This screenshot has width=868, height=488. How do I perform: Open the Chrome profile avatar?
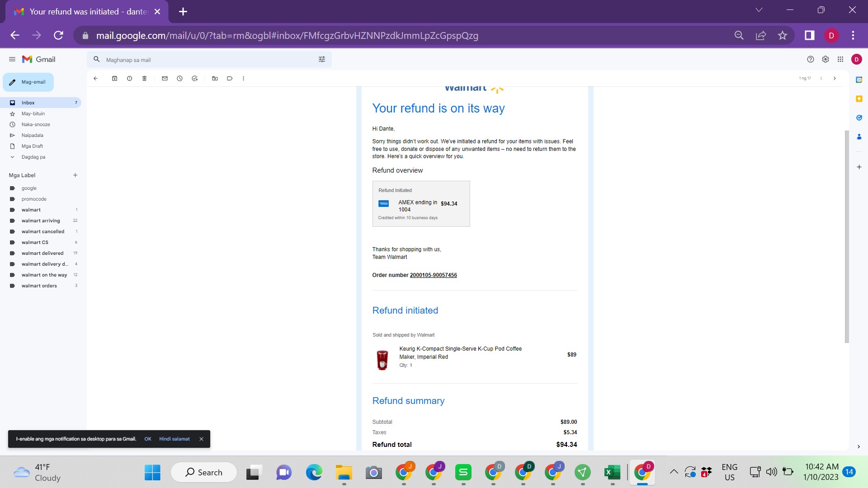coord(831,35)
